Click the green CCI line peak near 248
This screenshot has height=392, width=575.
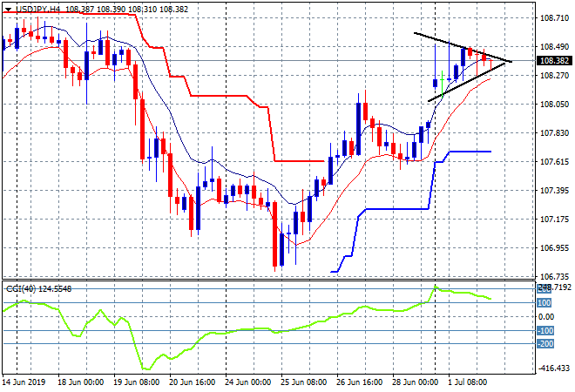tap(436, 287)
